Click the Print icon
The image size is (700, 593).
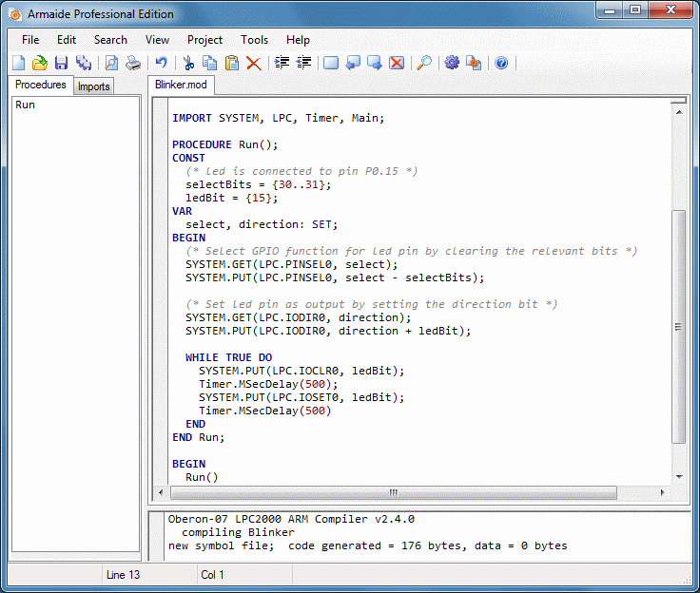pyautogui.click(x=133, y=63)
